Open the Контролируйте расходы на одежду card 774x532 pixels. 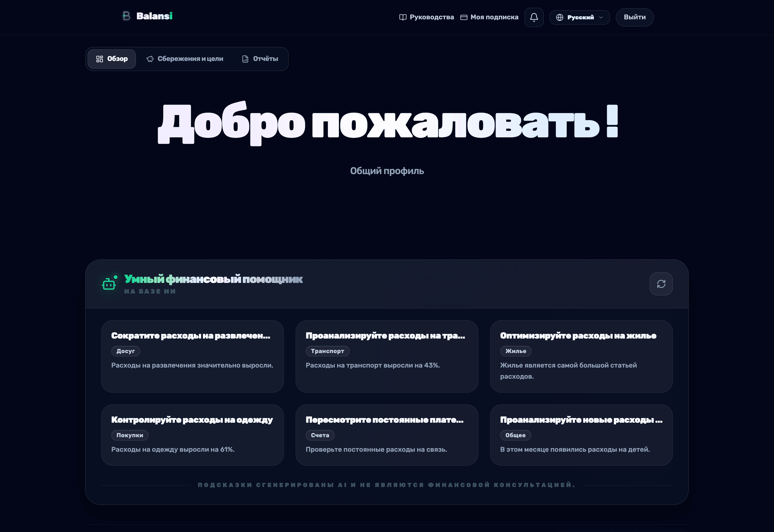192,435
